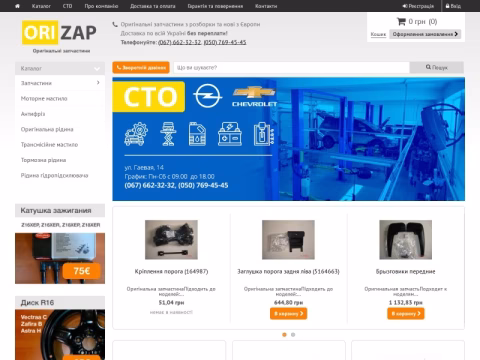The width and height of the screenshot is (480, 360).
Task: Expand the Запчастини category arrow
Action: pos(98,83)
